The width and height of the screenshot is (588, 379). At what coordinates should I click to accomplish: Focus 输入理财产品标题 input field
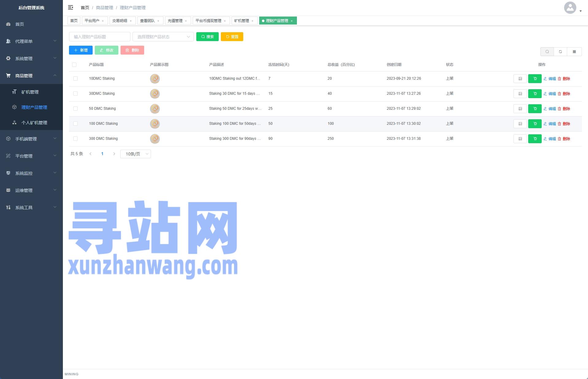click(100, 37)
